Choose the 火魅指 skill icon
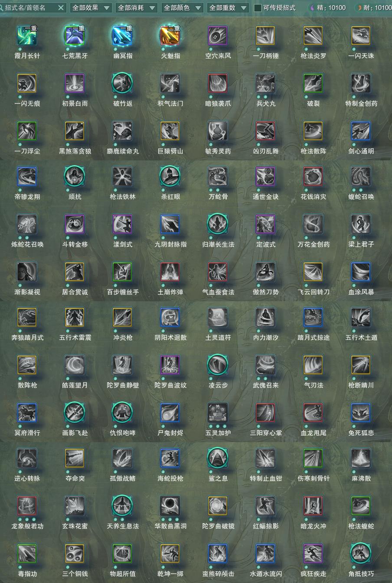The height and width of the screenshot is (583, 392). 170,36
